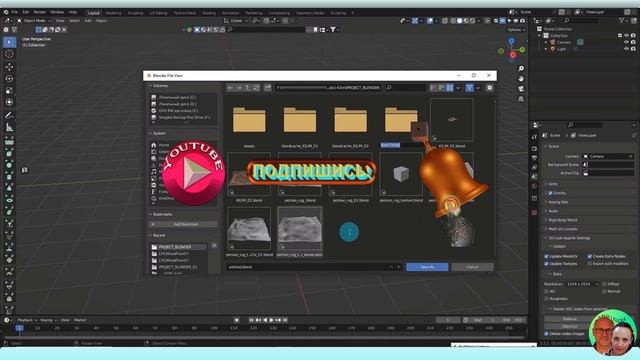640x360 pixels.
Task: Go back in File View navigation
Action: tap(231, 87)
